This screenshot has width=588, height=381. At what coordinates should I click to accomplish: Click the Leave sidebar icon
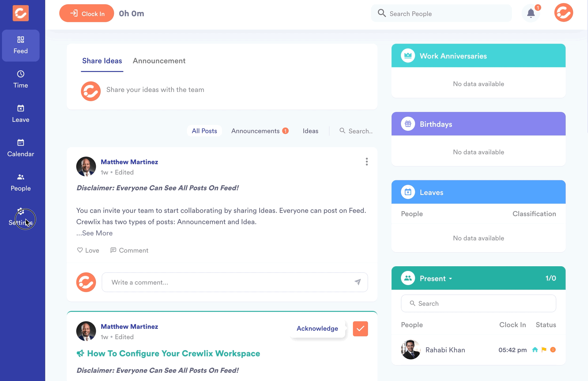(20, 114)
